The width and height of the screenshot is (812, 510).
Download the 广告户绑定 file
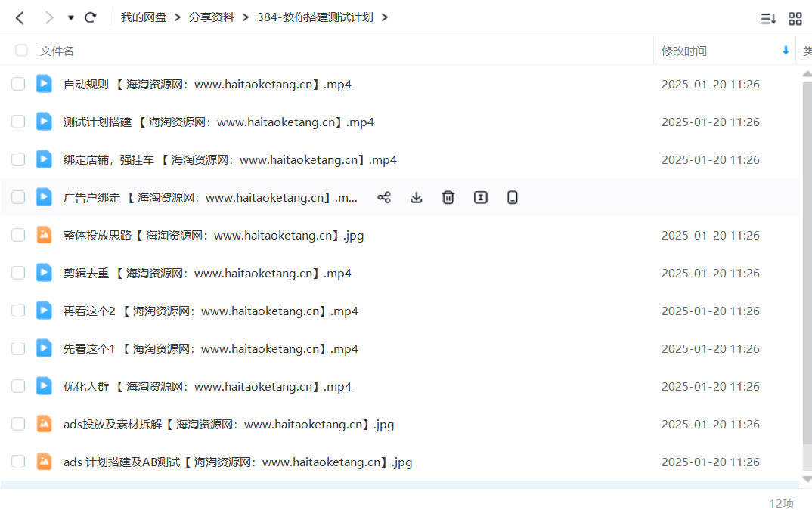[x=417, y=197]
